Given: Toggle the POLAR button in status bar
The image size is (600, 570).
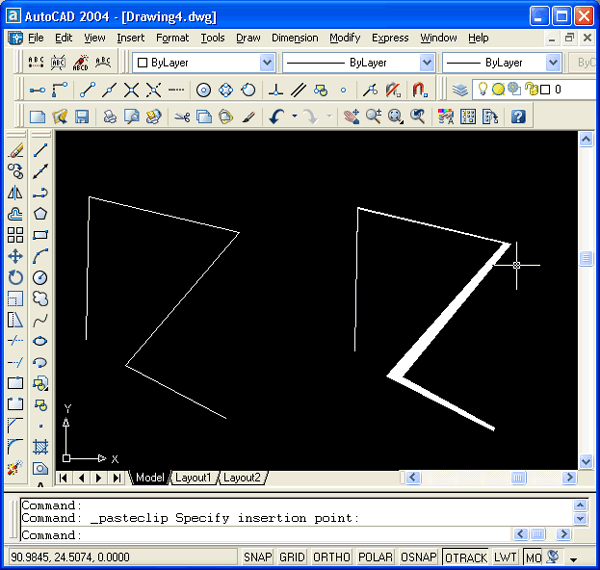Looking at the screenshot, I should click(x=375, y=557).
